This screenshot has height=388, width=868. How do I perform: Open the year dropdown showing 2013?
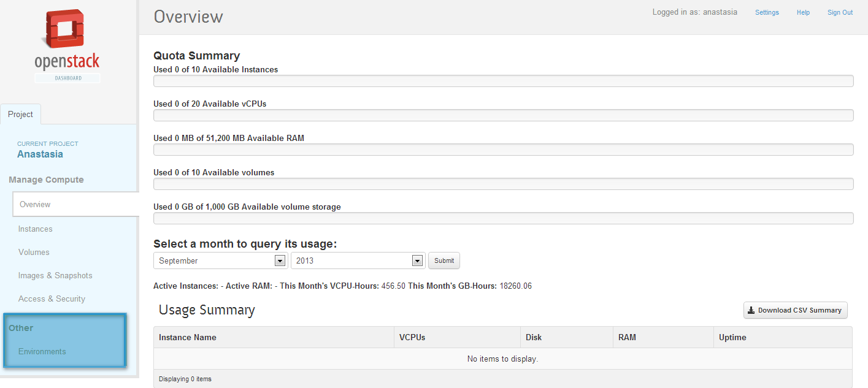(x=358, y=261)
